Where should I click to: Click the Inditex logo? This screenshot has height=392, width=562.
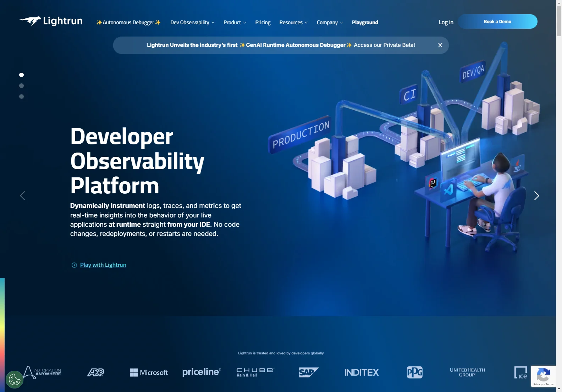pos(362,372)
